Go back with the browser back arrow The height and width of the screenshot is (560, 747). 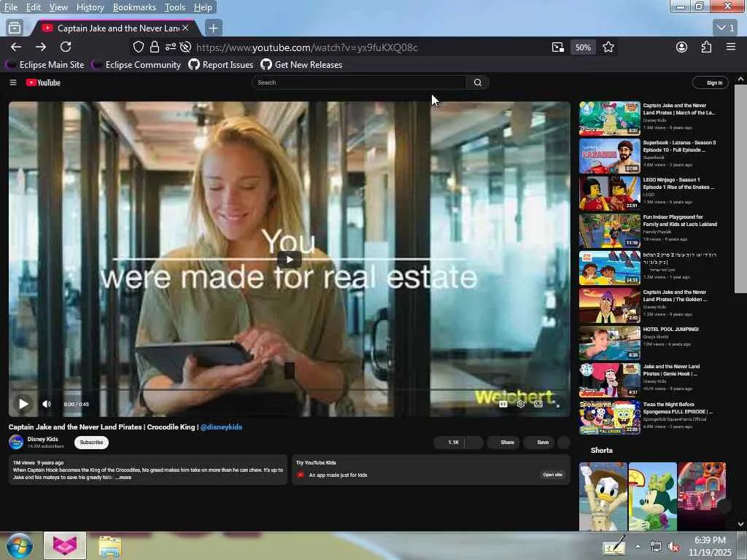(16, 47)
